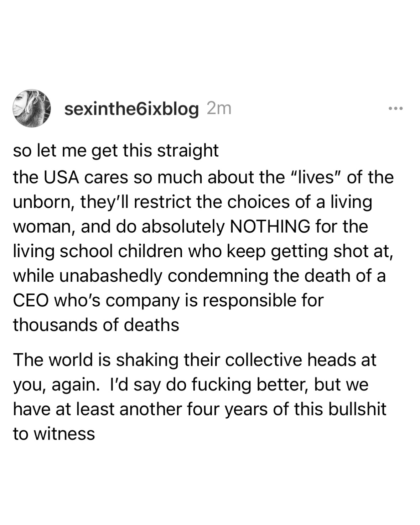Click the sexinthe6ixblog username
The image size is (420, 525).
131,109
